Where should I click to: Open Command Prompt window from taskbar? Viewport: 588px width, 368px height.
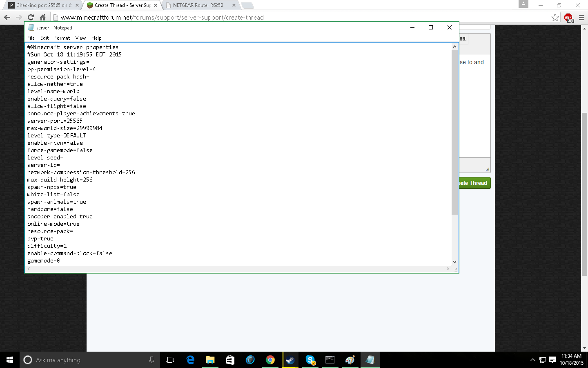click(x=330, y=360)
